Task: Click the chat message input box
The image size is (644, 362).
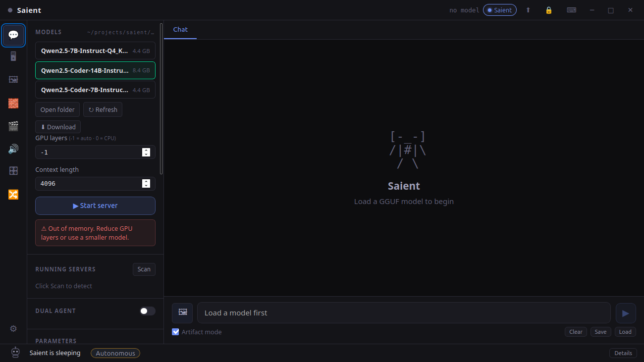Action: [404, 313]
